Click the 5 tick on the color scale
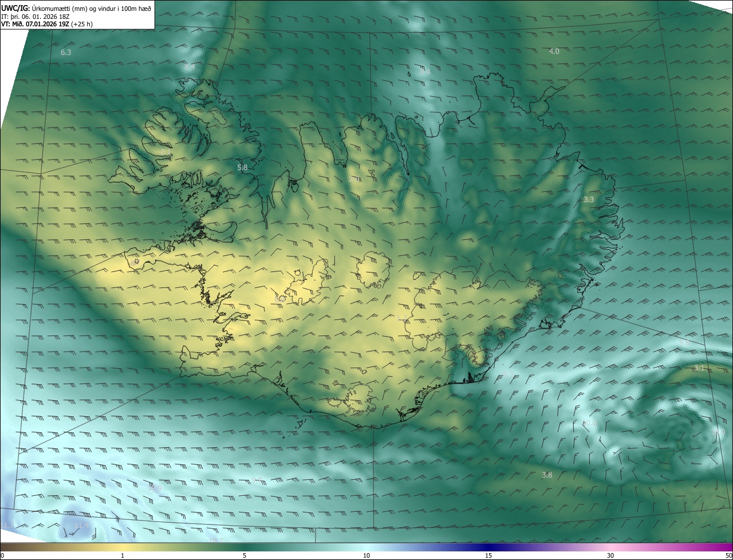Screen dimensions: 733x560 tap(245, 555)
